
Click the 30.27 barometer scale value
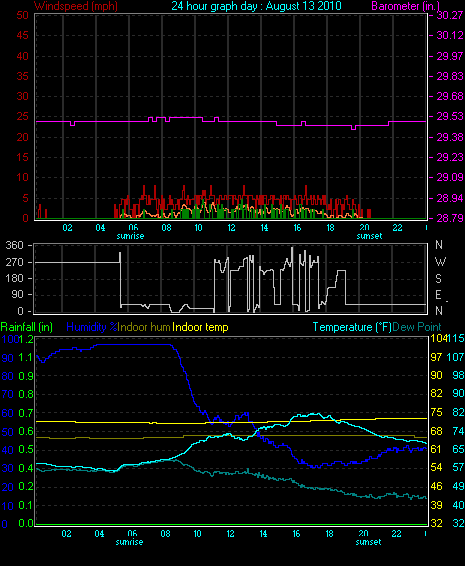tap(450, 15)
